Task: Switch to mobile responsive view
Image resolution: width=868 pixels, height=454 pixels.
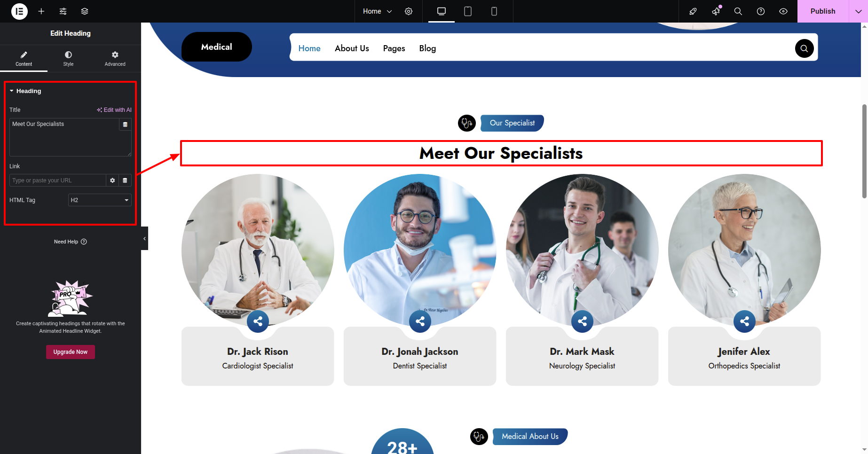Action: [494, 11]
